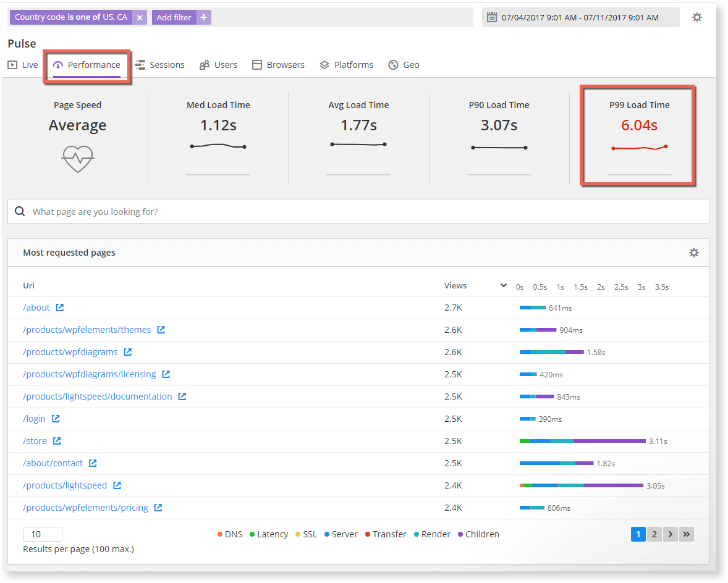Click the calendar icon beside the date range
Screen dimensions: 728x583
[x=490, y=17]
